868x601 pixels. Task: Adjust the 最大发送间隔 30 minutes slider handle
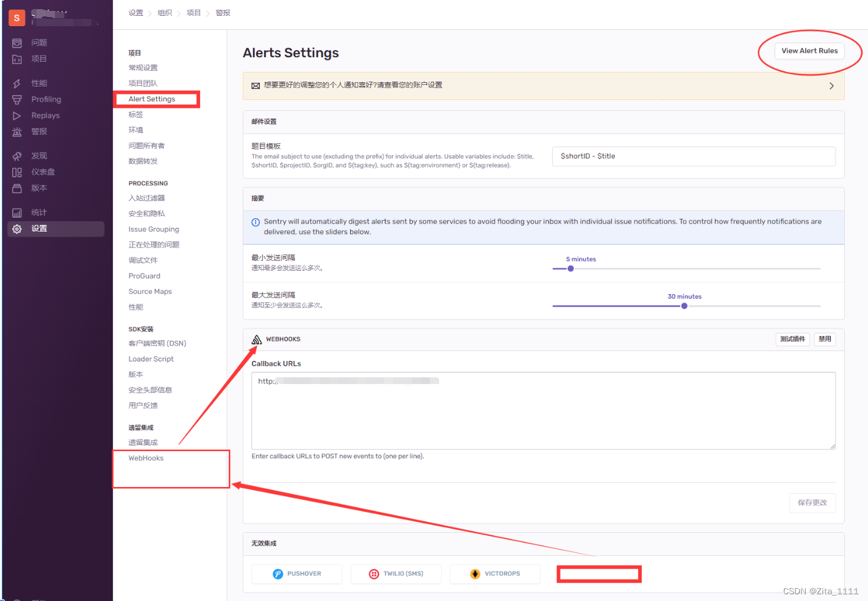pyautogui.click(x=684, y=306)
